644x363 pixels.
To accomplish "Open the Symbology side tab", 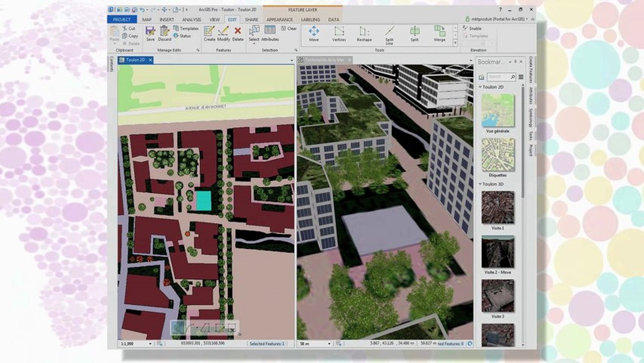I will 531,118.
